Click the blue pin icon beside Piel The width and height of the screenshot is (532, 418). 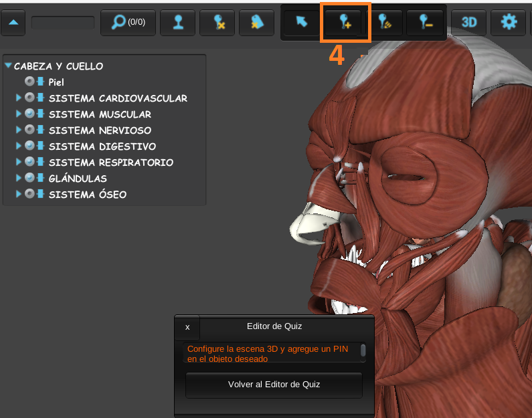click(40, 82)
